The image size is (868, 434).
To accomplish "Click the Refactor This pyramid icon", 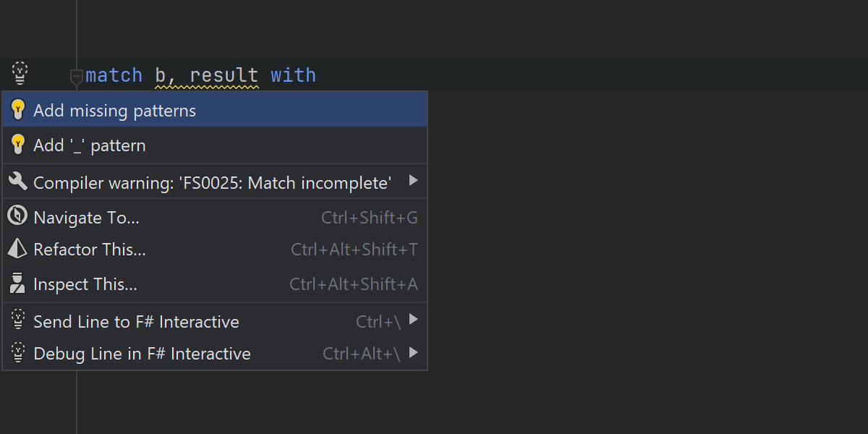I will point(17,250).
